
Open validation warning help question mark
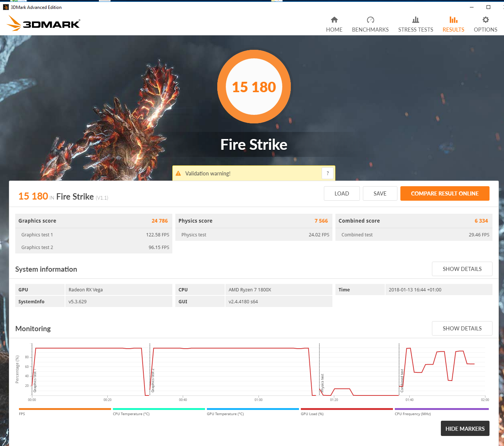click(328, 173)
